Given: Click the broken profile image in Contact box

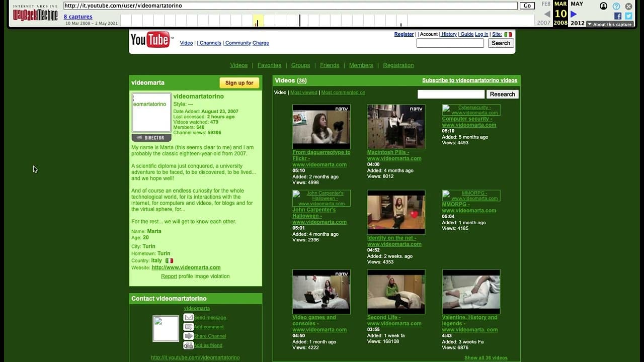Looking at the screenshot, I should [166, 329].
